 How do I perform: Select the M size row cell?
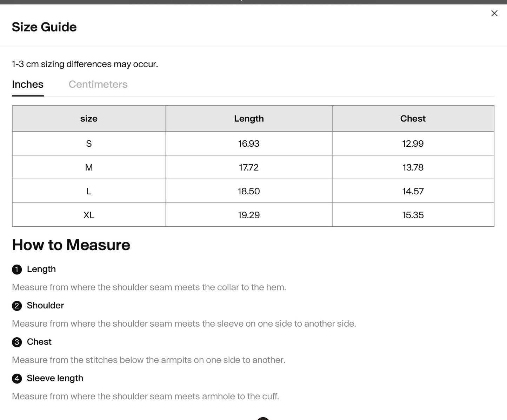coord(89,167)
